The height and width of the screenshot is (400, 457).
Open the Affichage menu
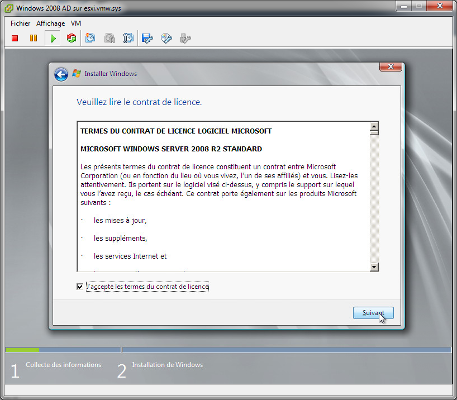51,24
